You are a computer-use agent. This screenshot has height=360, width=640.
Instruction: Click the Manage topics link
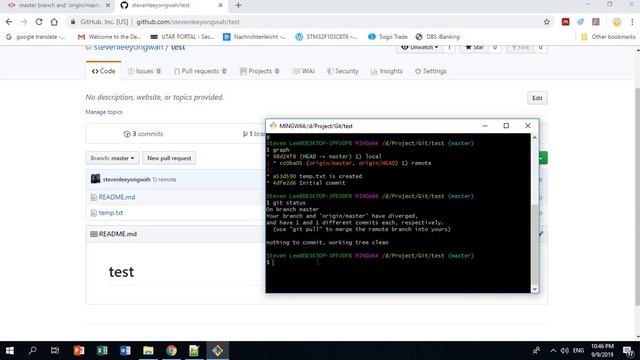(104, 112)
